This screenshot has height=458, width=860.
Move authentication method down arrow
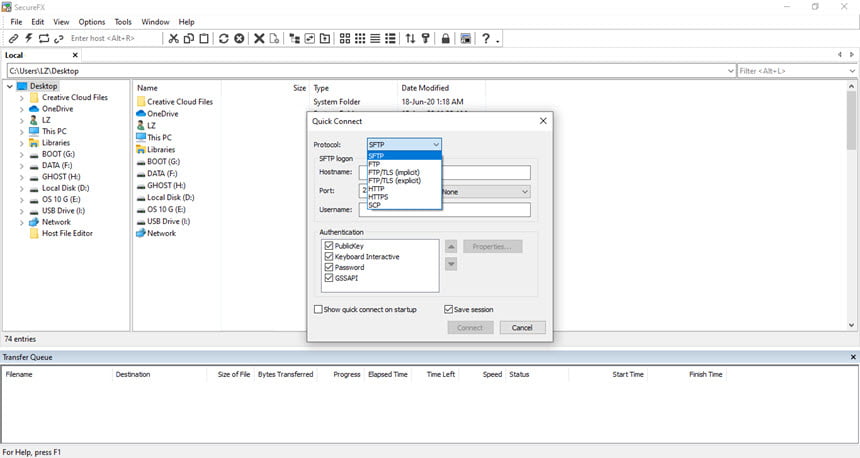451,264
